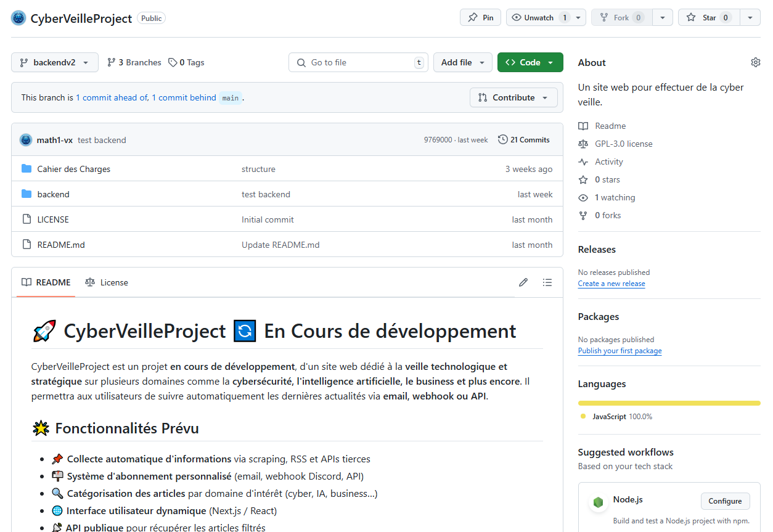
Task: Click the About settings gear icon
Action: tap(755, 62)
